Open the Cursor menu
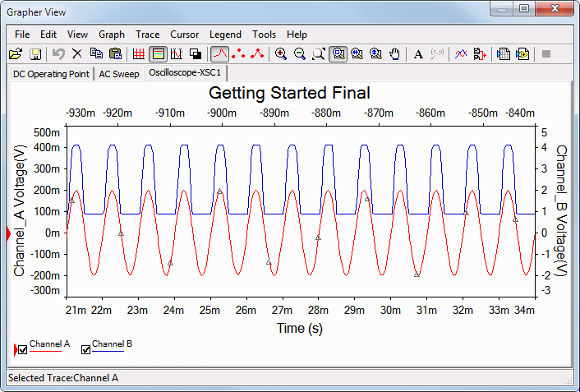This screenshot has height=392, width=580. (x=184, y=35)
